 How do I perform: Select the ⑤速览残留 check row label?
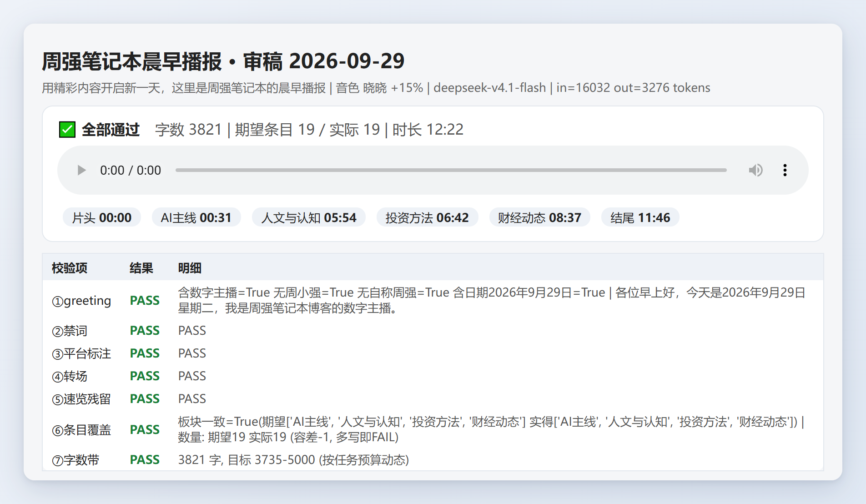(81, 399)
